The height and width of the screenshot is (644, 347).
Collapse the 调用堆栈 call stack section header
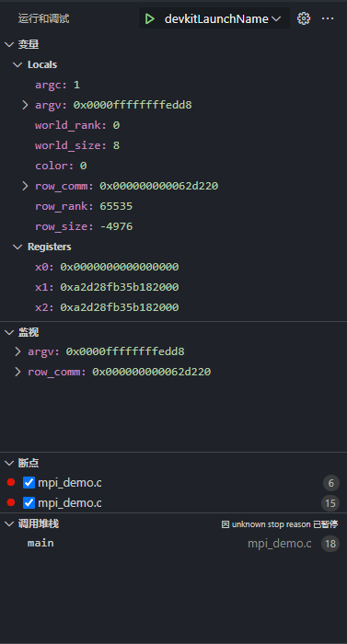point(32,523)
